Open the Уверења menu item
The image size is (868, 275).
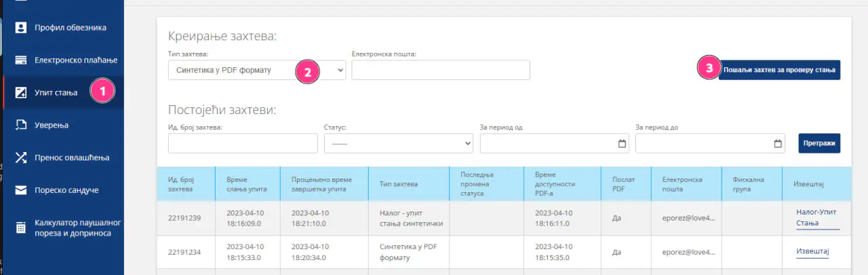[x=52, y=125]
